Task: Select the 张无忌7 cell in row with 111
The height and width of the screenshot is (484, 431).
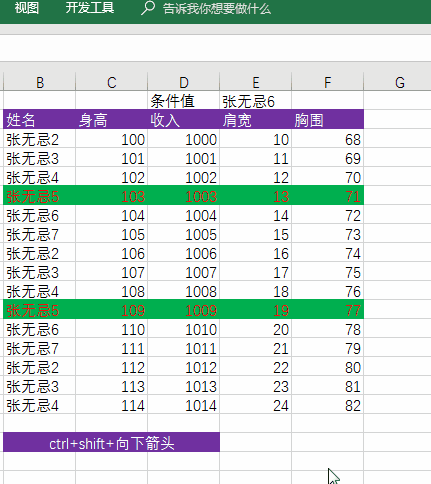Action: 40,348
